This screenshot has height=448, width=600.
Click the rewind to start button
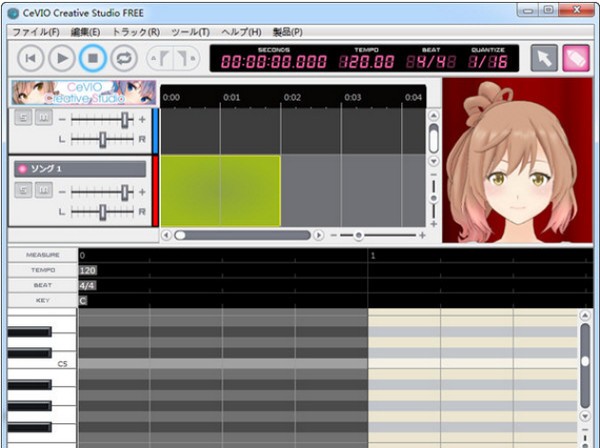point(31,59)
